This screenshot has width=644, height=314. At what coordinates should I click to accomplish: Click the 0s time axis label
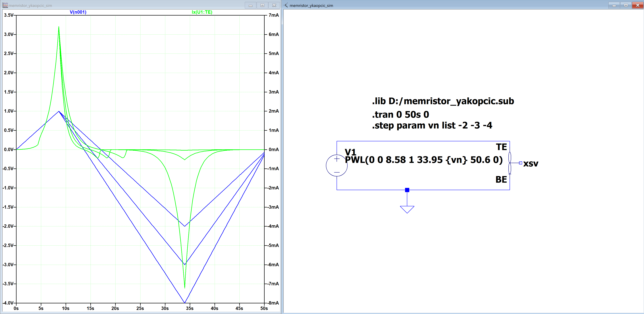click(x=16, y=308)
